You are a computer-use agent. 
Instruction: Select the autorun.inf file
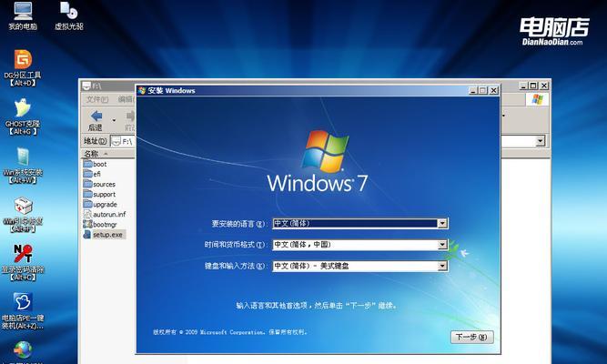109,214
